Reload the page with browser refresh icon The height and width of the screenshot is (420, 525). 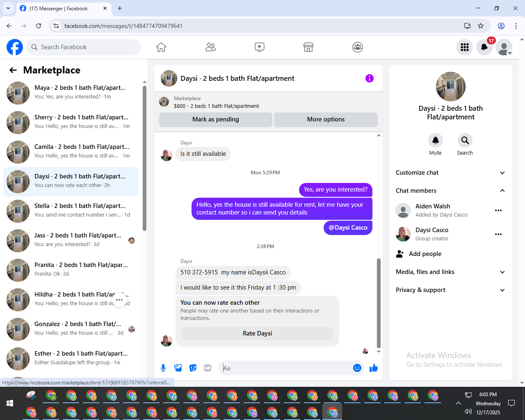pyautogui.click(x=39, y=26)
